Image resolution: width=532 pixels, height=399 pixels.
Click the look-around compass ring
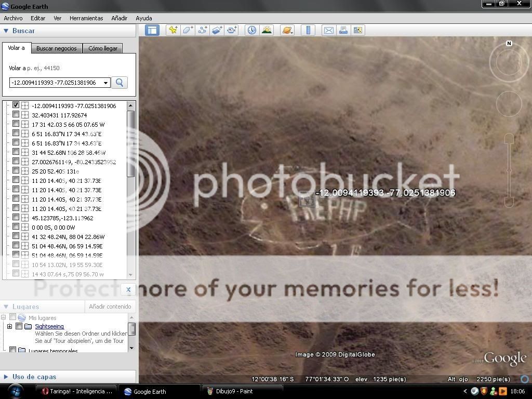pyautogui.click(x=509, y=63)
